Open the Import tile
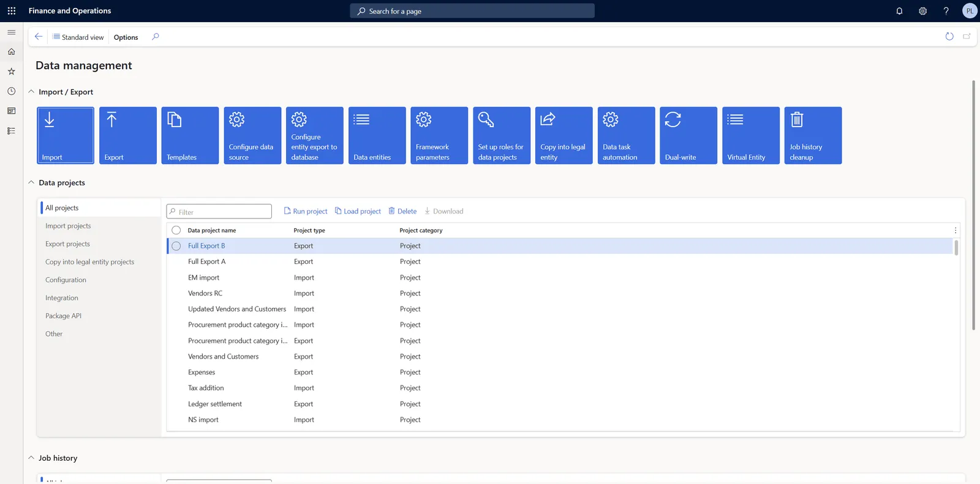Image resolution: width=980 pixels, height=484 pixels. 66,135
